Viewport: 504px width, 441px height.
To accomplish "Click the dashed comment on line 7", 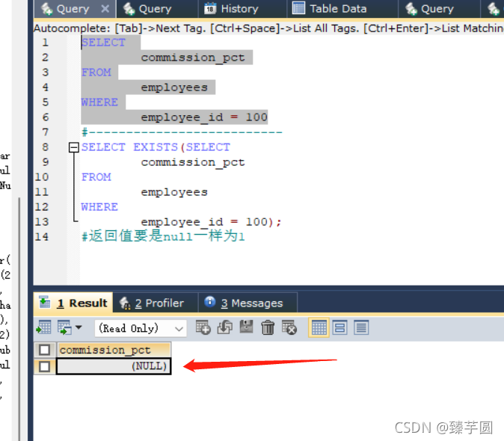I will 182,132.
